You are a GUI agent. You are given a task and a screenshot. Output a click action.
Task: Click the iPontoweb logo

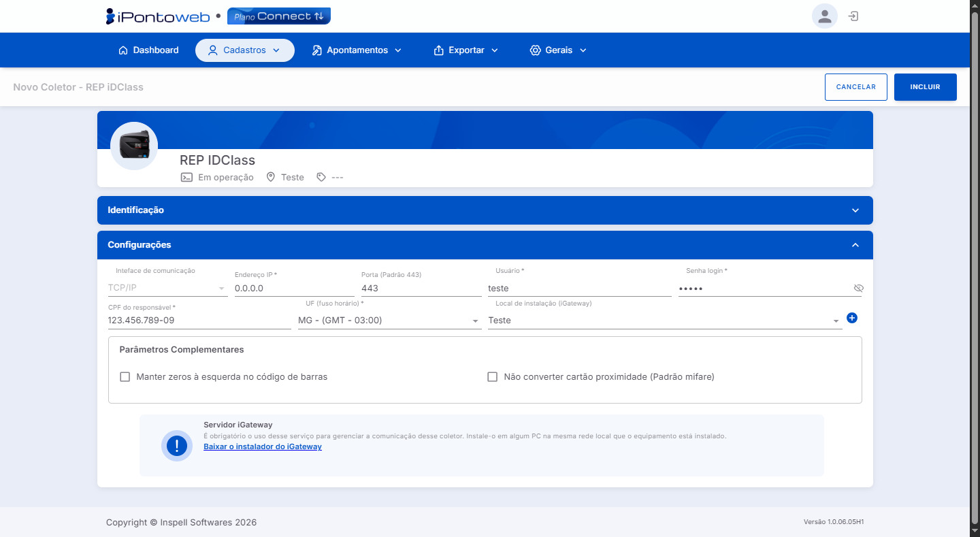(158, 16)
